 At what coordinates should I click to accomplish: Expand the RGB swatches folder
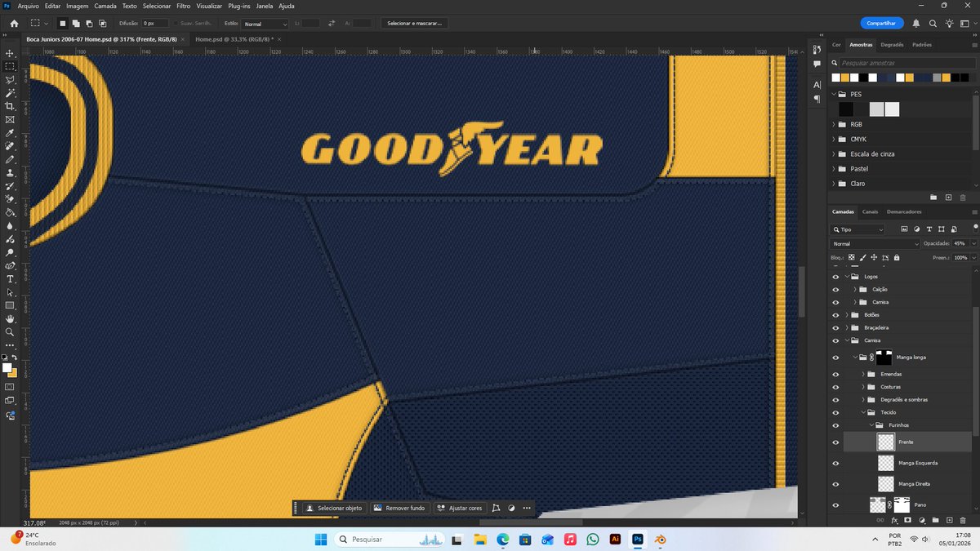coord(834,125)
